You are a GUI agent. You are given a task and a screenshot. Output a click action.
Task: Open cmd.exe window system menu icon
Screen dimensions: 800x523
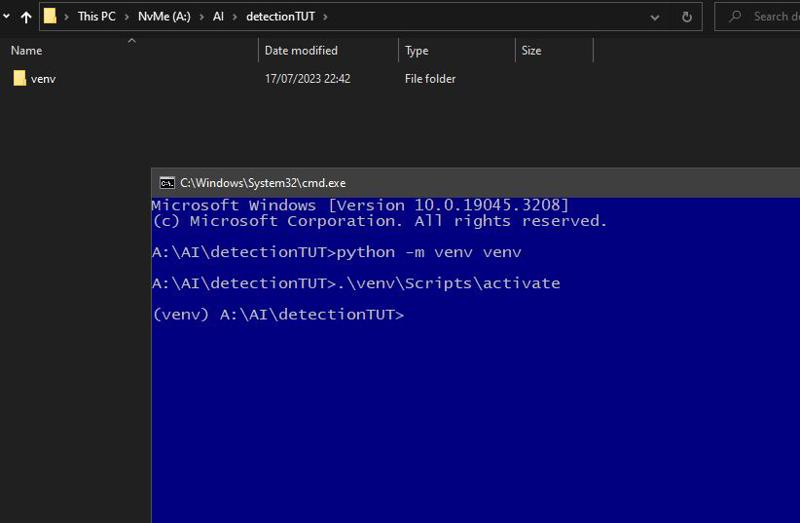point(167,183)
